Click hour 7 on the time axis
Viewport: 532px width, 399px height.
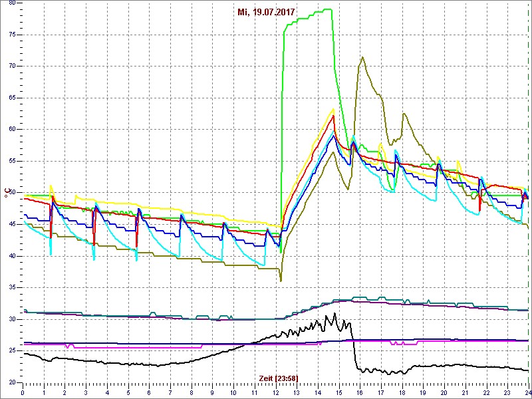[170, 392]
